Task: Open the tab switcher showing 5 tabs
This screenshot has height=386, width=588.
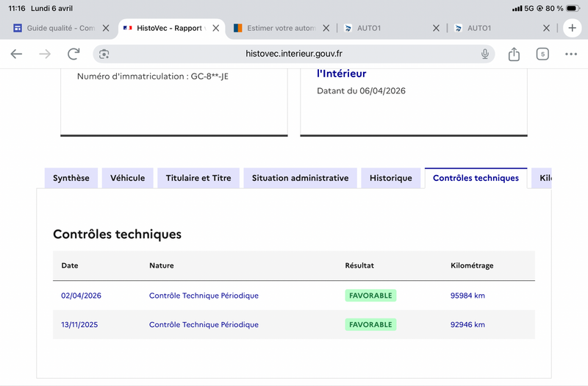Action: pyautogui.click(x=542, y=54)
